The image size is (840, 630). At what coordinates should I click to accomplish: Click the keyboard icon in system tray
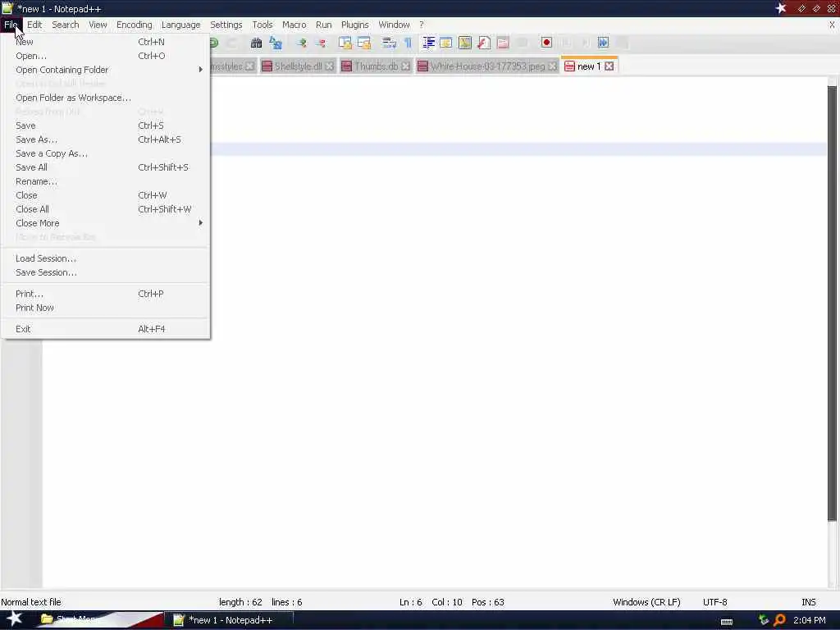pos(727,622)
